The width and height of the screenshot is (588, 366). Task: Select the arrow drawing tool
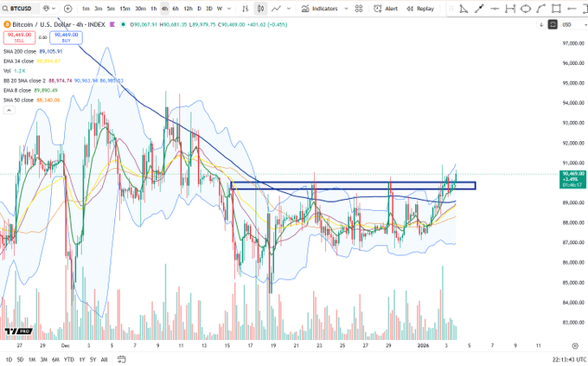point(572,9)
